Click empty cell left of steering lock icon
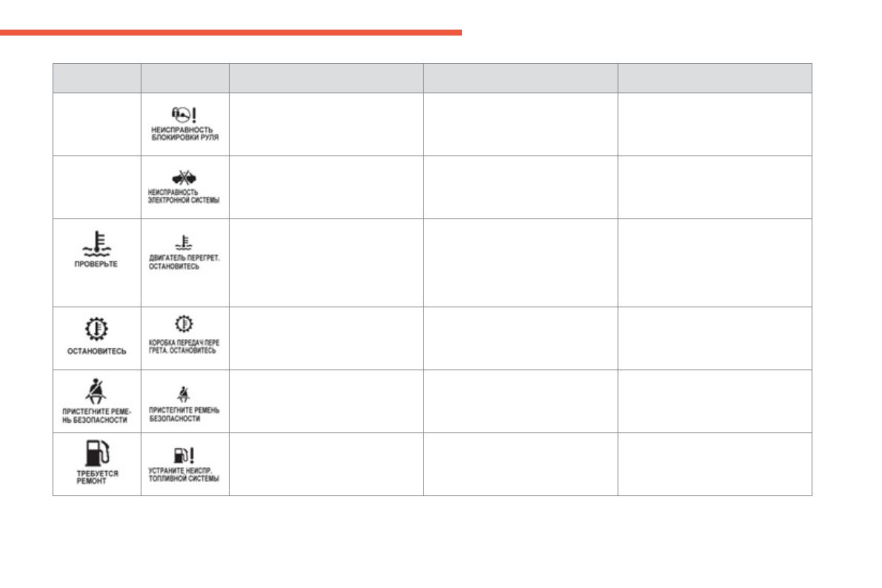This screenshot has width=882, height=588. point(96,124)
